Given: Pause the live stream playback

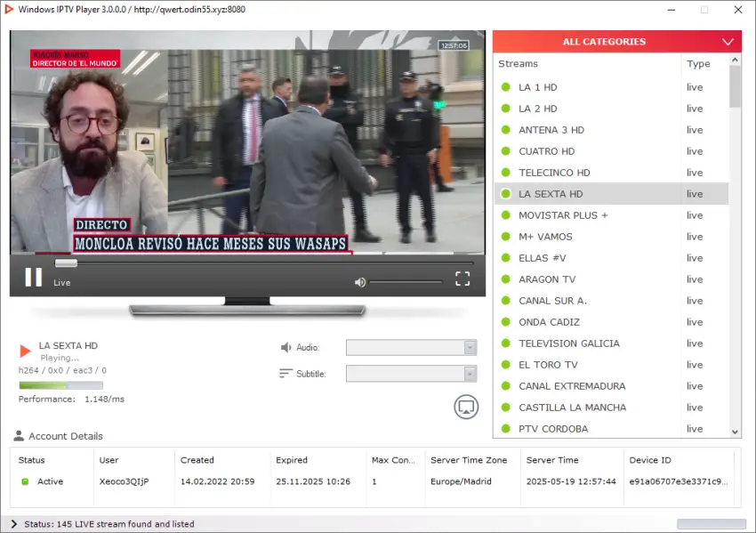Looking at the screenshot, I should [33, 278].
